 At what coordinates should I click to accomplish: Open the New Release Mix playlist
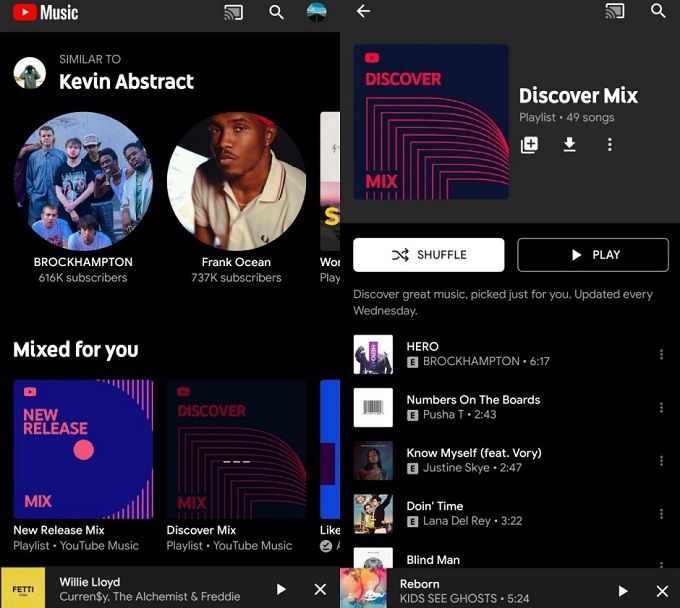coord(83,449)
